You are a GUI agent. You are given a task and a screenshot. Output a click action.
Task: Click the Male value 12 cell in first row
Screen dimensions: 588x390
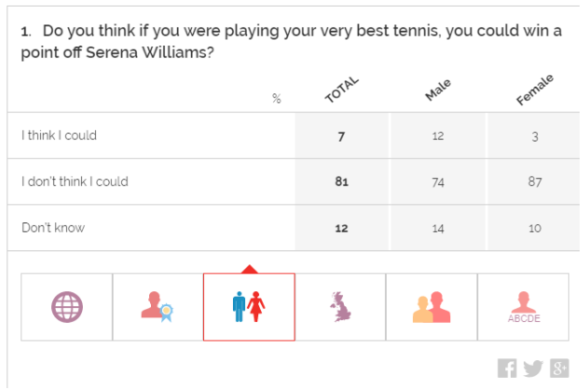point(438,136)
